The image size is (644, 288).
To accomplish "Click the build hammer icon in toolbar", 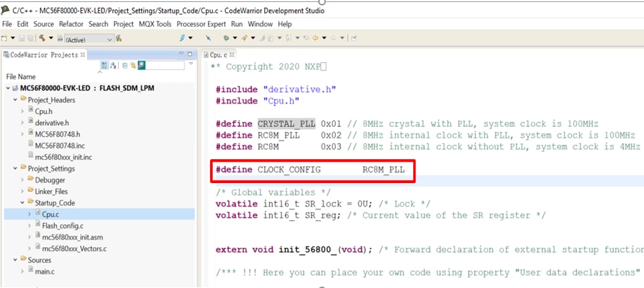I will [x=43, y=39].
